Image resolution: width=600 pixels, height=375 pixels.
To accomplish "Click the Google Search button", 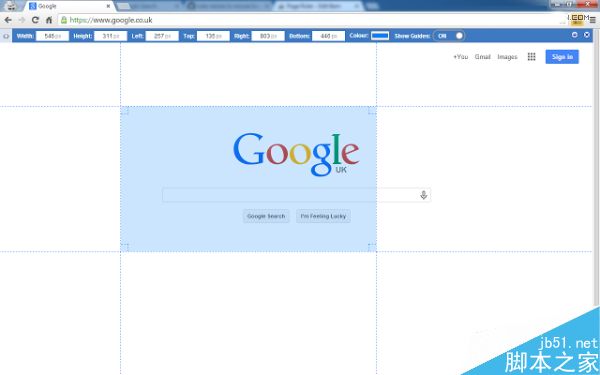I will tap(266, 216).
